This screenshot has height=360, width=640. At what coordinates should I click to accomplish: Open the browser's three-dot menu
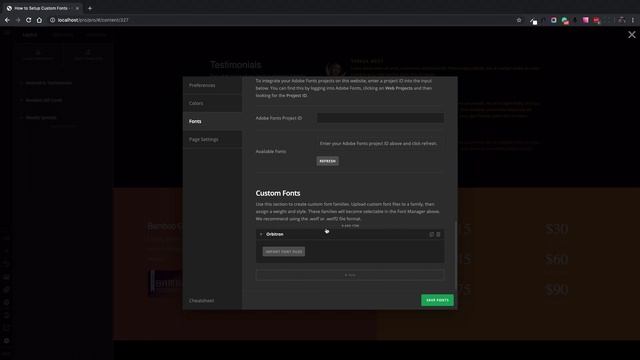point(633,20)
